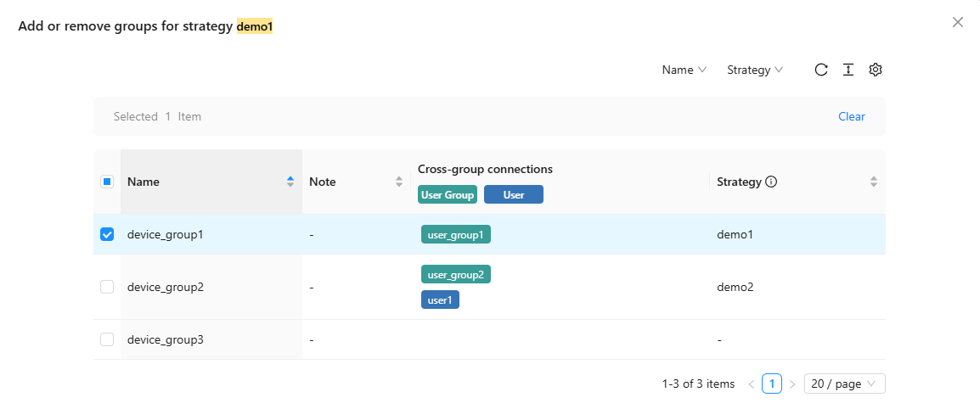The image size is (980, 420).
Task: Select the device_group3 checkbox
Action: [x=107, y=339]
